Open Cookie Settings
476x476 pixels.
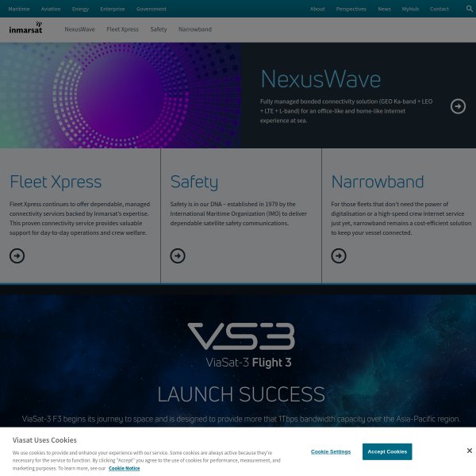331,451
